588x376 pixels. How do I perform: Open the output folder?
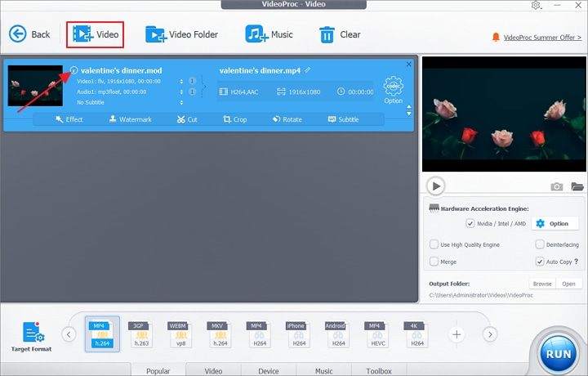pos(568,284)
